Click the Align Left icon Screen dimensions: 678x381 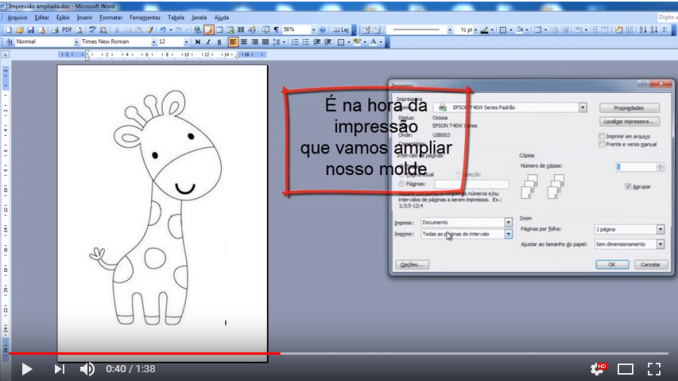click(233, 42)
